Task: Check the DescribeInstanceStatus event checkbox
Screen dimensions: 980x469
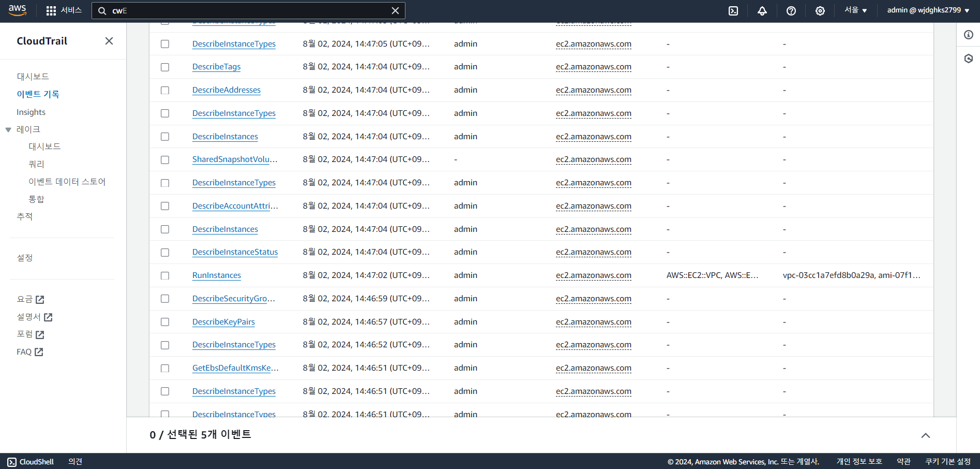Action: [165, 253]
